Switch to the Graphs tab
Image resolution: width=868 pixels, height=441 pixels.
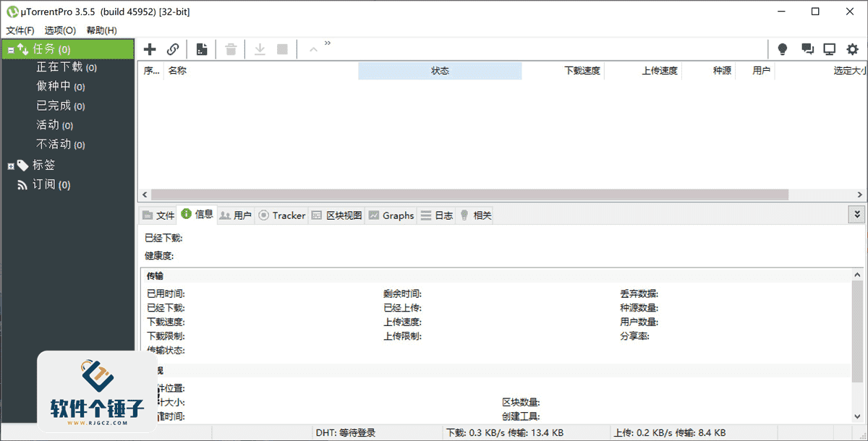tap(391, 215)
